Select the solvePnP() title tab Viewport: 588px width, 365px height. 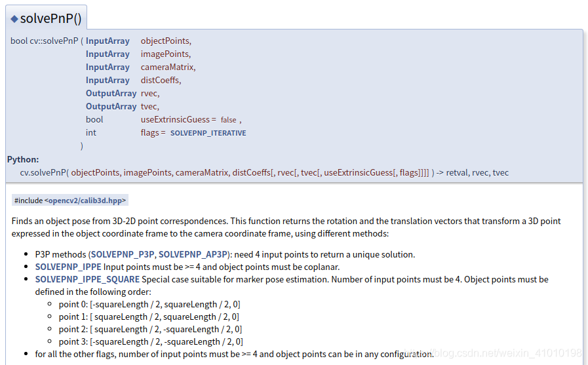click(46, 18)
